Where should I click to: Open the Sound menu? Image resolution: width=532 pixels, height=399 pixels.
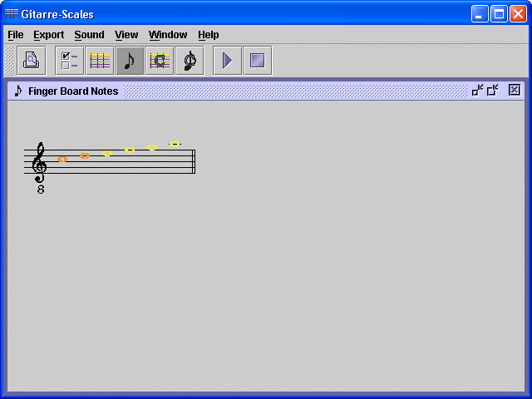point(89,35)
